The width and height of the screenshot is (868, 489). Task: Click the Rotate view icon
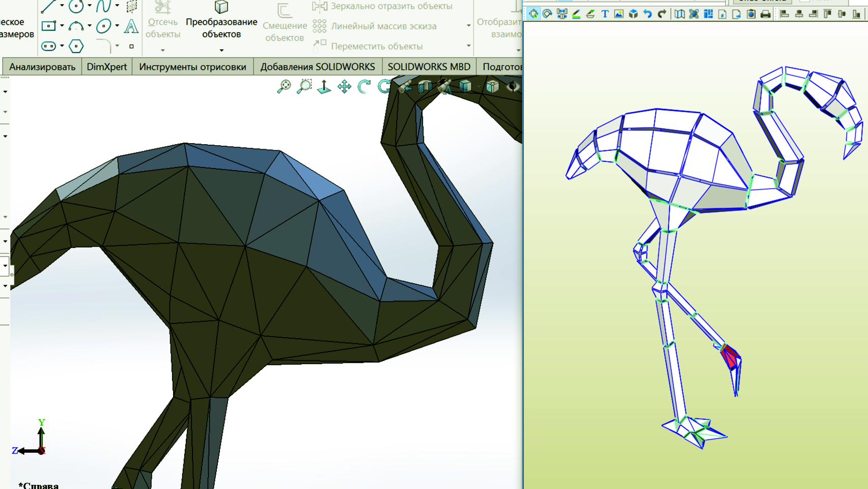[365, 87]
